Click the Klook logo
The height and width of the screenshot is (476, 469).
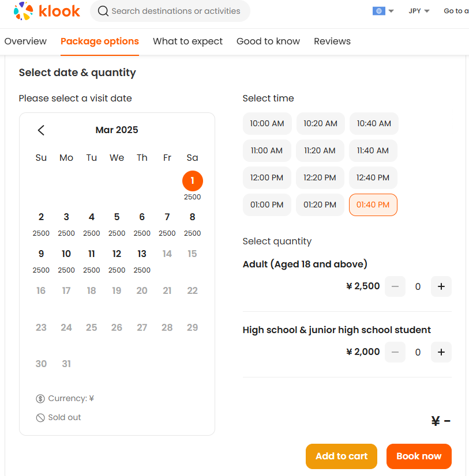(47, 11)
